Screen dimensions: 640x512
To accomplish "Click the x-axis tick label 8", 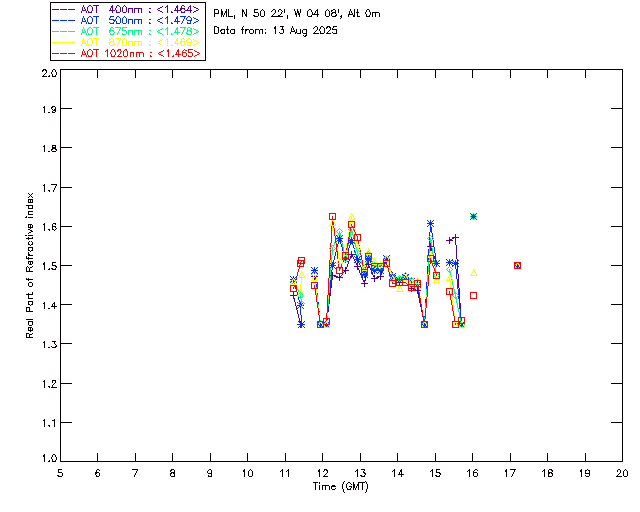I will pyautogui.click(x=173, y=473).
